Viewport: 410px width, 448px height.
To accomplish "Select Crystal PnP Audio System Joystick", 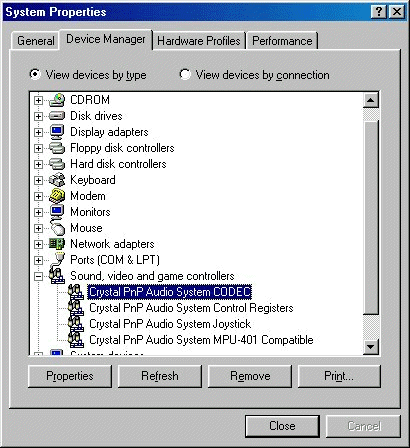I will click(170, 324).
